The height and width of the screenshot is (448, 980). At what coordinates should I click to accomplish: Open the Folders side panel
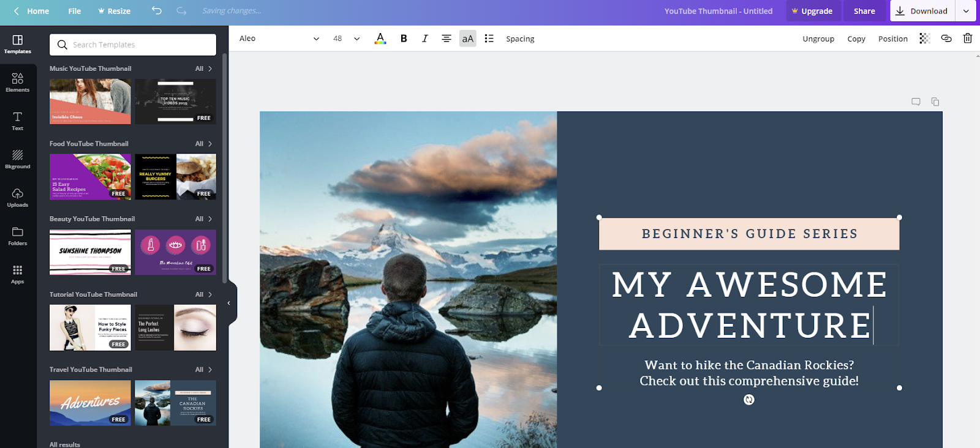tap(18, 236)
